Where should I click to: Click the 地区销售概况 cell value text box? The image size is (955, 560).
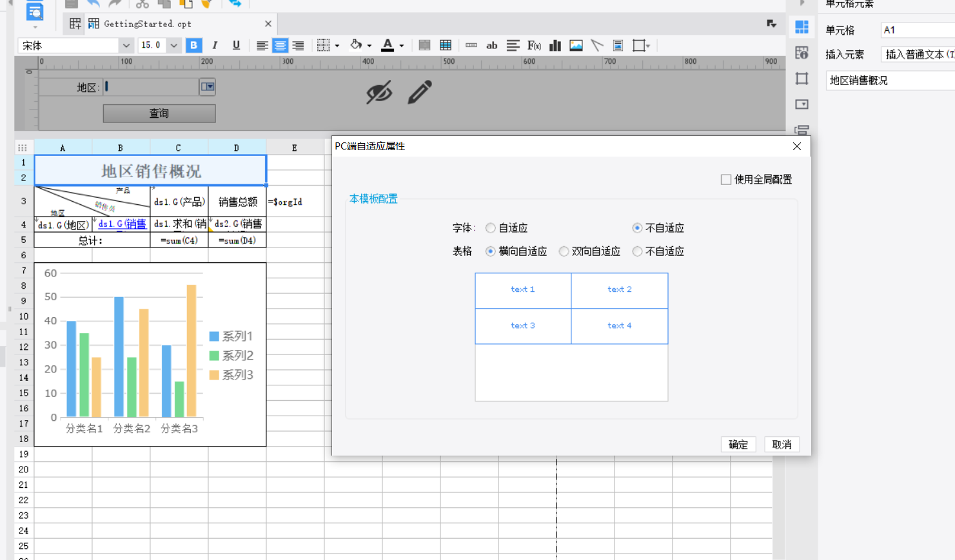891,81
